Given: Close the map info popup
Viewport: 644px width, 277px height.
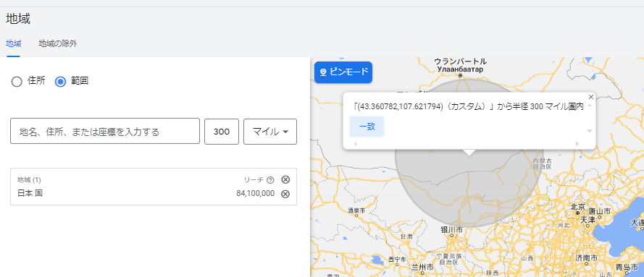Looking at the screenshot, I should pos(591,97).
